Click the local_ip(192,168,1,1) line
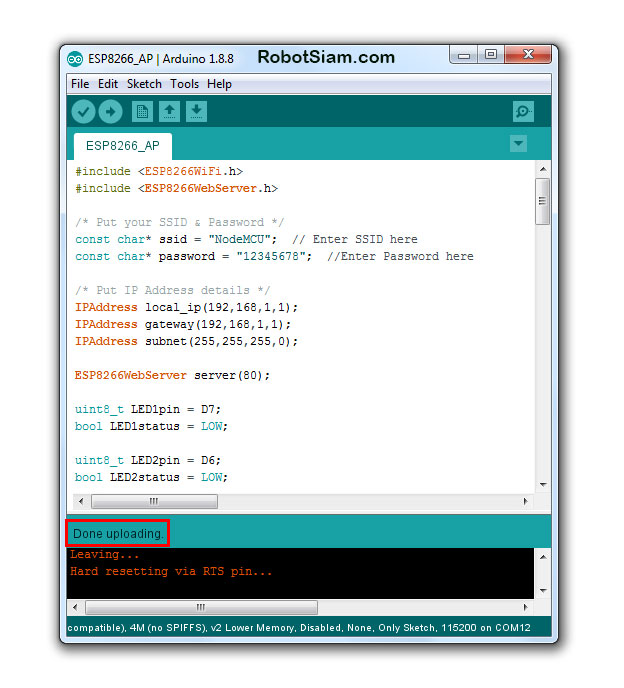The height and width of the screenshot is (688, 624). click(x=186, y=307)
